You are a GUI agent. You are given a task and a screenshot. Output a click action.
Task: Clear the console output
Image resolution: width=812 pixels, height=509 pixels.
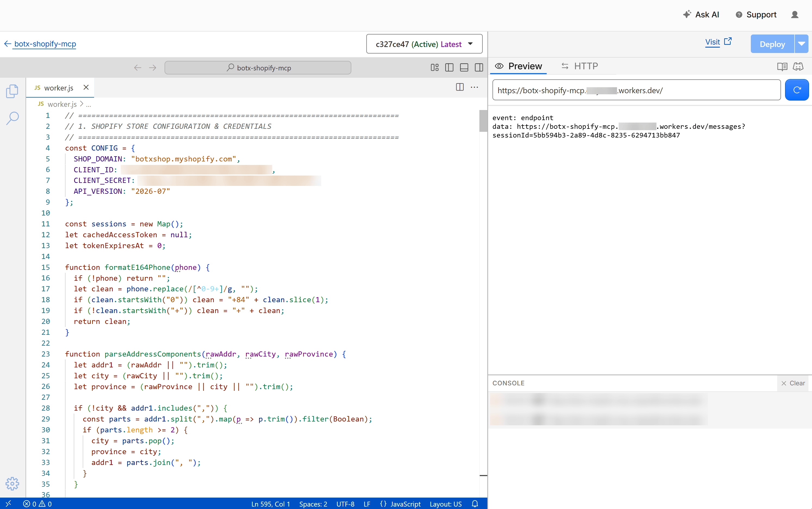click(793, 383)
